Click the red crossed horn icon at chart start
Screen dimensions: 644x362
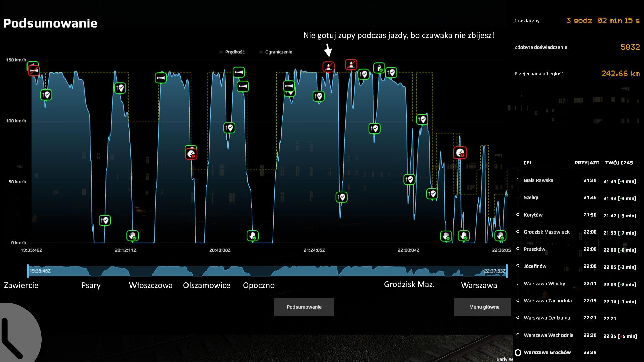click(x=34, y=71)
